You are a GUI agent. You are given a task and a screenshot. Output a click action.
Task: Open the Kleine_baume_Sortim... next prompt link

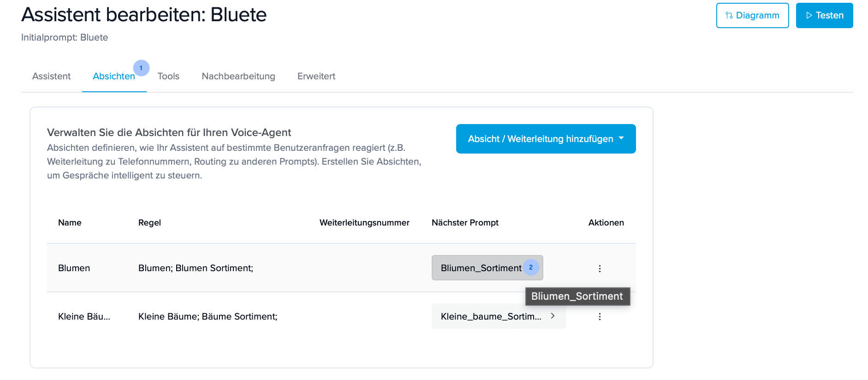coord(491,316)
